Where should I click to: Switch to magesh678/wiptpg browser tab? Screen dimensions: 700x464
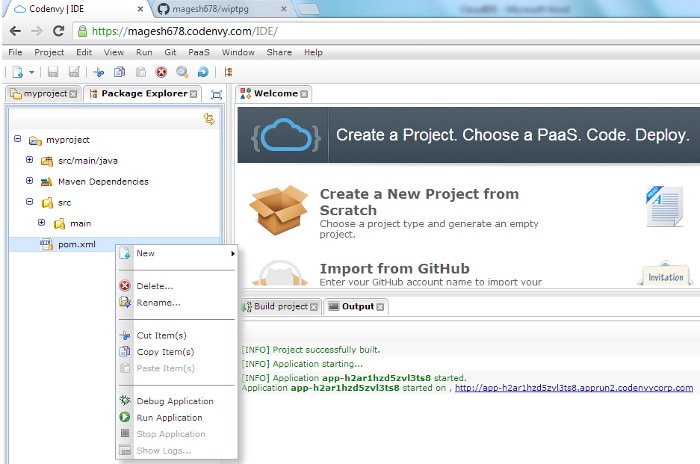pos(221,9)
